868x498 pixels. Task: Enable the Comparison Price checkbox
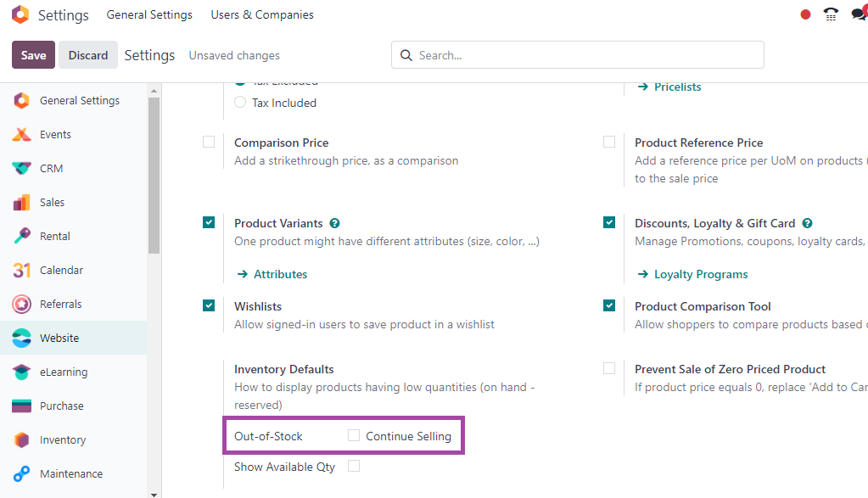point(209,143)
